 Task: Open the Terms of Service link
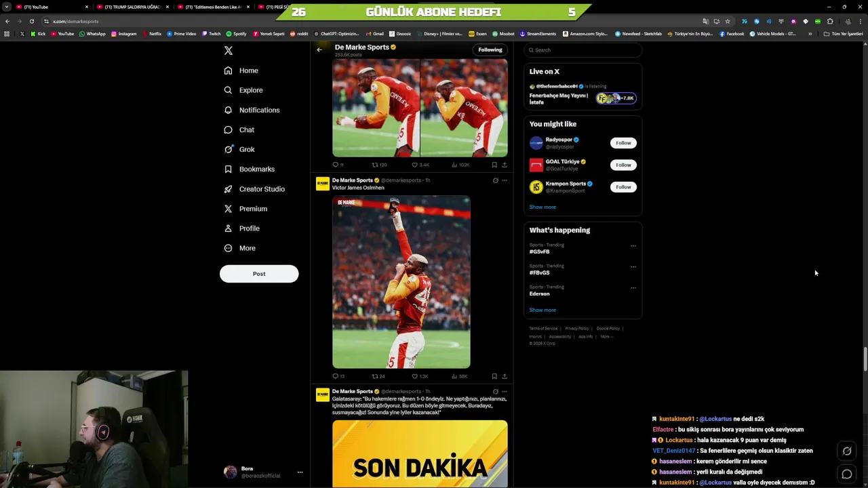(543, 329)
